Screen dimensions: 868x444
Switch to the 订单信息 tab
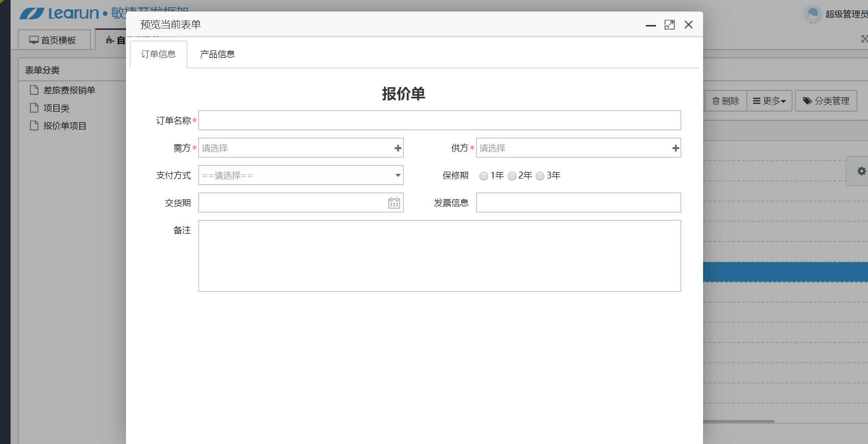point(158,54)
